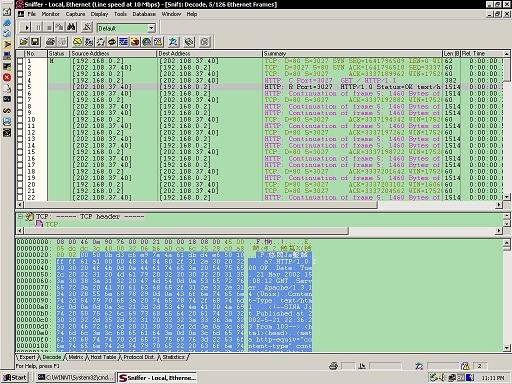Click the orange S icon in left sidebar
The width and height of the screenshot is (512, 384).
7,110
